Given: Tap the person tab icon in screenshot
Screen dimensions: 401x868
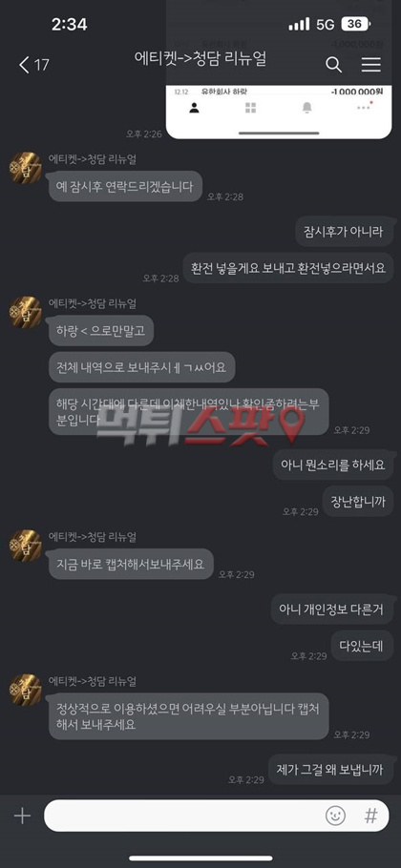Looking at the screenshot, I should tap(194, 108).
